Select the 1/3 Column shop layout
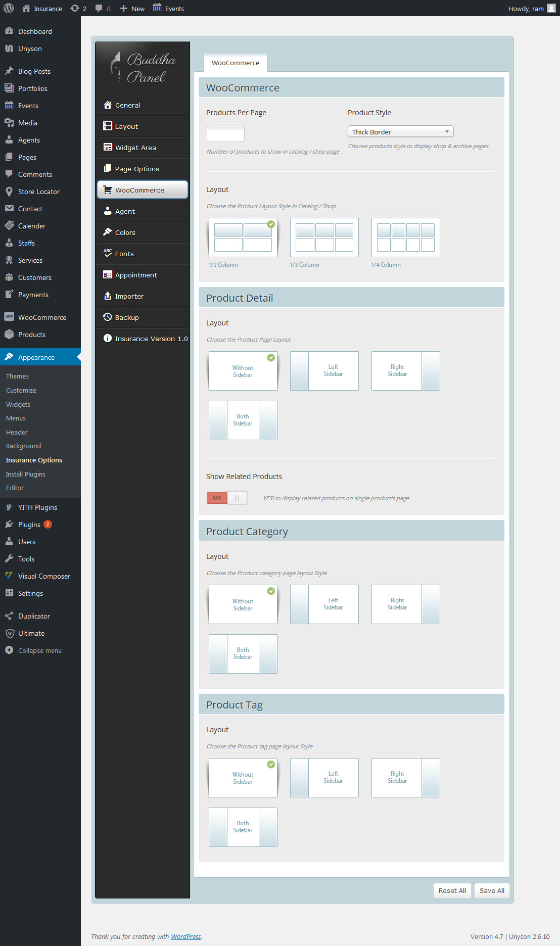Image resolution: width=560 pixels, height=946 pixels. 324,238
